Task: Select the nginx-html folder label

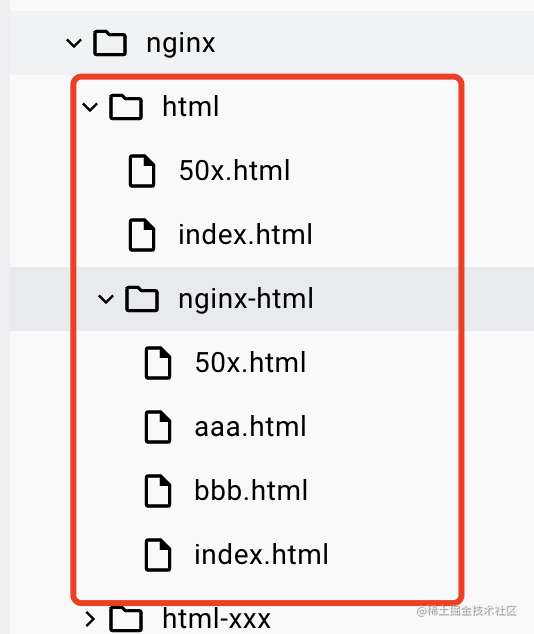Action: pyautogui.click(x=246, y=300)
